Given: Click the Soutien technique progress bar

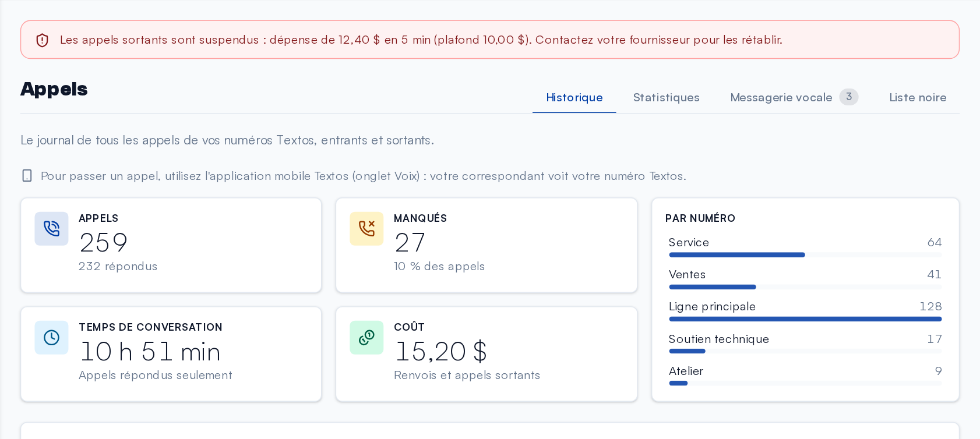Looking at the screenshot, I should (805, 351).
